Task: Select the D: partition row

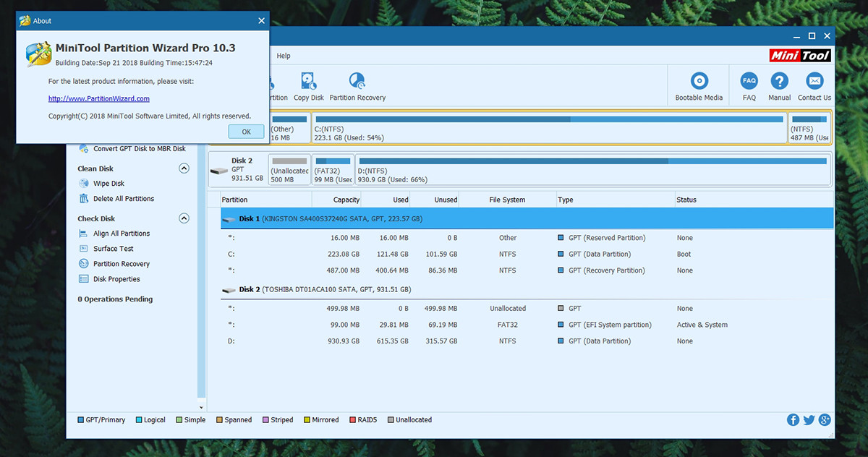Action: pyautogui.click(x=527, y=341)
